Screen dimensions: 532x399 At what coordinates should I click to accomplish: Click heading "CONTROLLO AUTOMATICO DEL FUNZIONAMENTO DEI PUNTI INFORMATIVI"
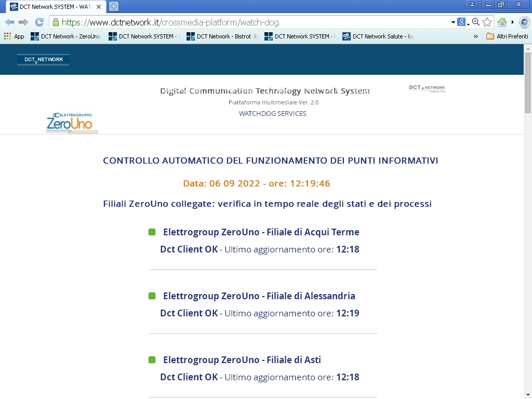coord(270,161)
